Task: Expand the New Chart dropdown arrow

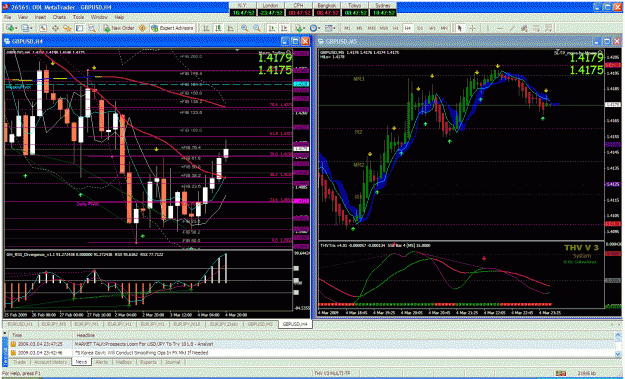Action: click(x=16, y=28)
